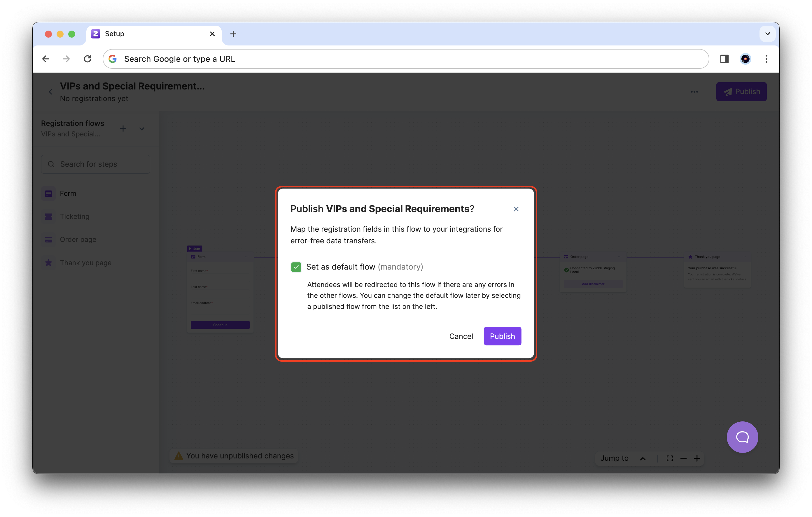Cancel publishing the flow

point(461,336)
